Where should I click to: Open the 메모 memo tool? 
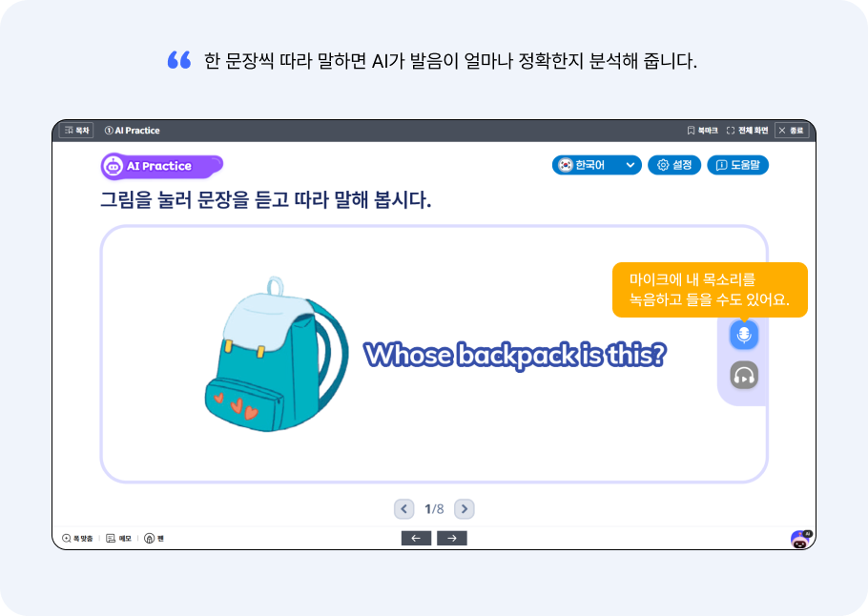tap(119, 539)
